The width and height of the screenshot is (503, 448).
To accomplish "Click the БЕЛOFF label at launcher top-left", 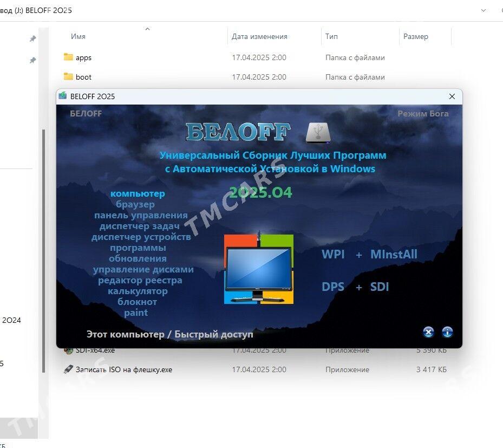I will coord(86,113).
